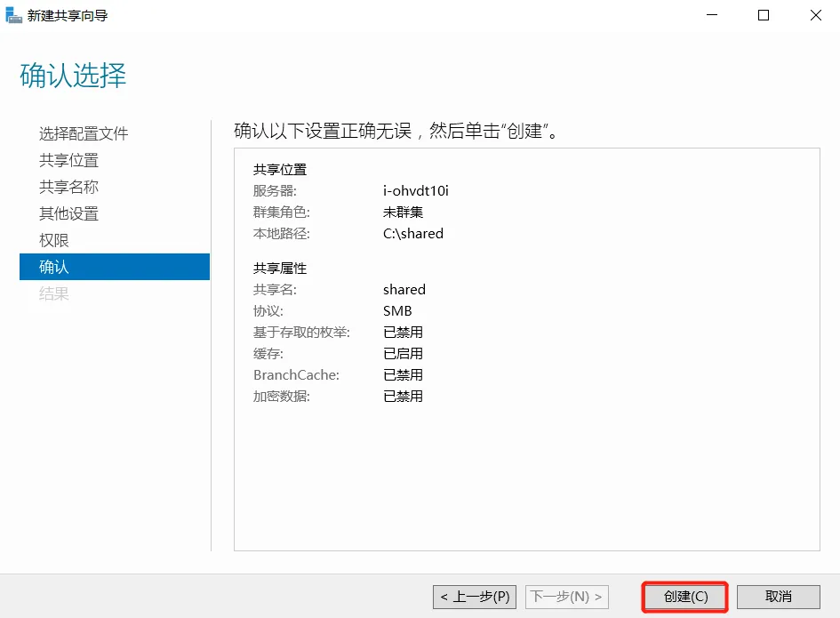Click the disabled 下一步(N) button
This screenshot has width=840, height=618.
[567, 597]
